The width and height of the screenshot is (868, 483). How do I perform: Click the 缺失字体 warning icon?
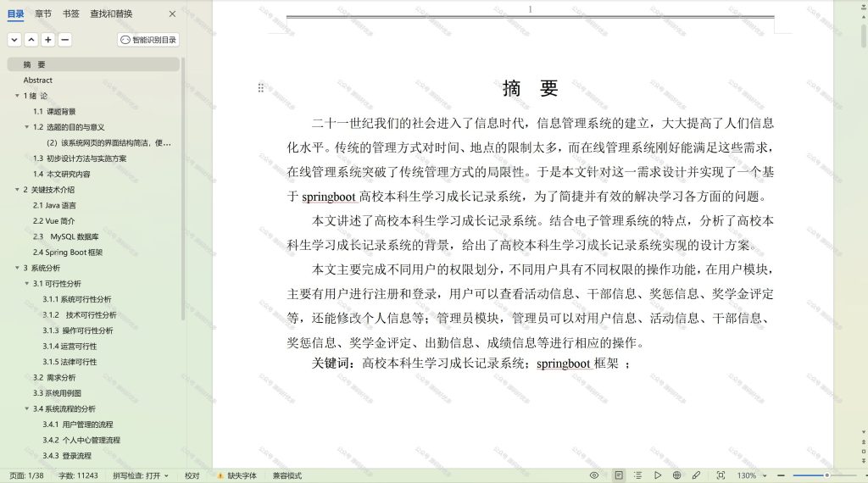tap(220, 476)
